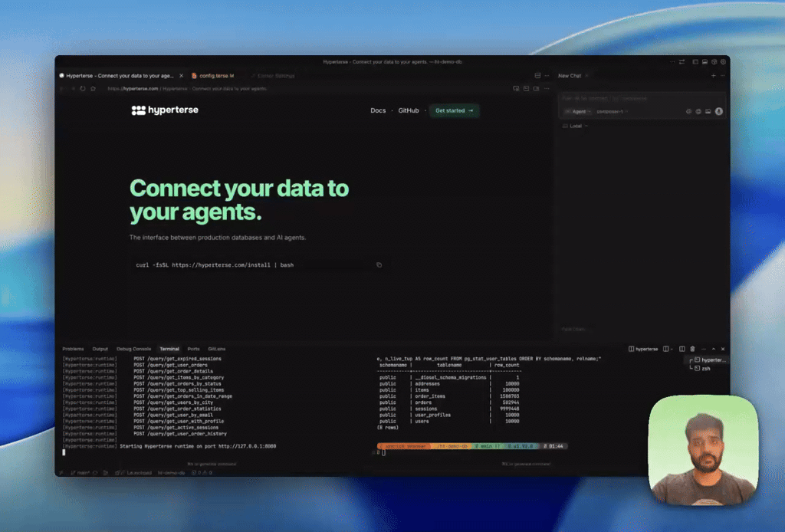This screenshot has height=532, width=785.
Task: Open the Agent mode dropdown
Action: 578,112
